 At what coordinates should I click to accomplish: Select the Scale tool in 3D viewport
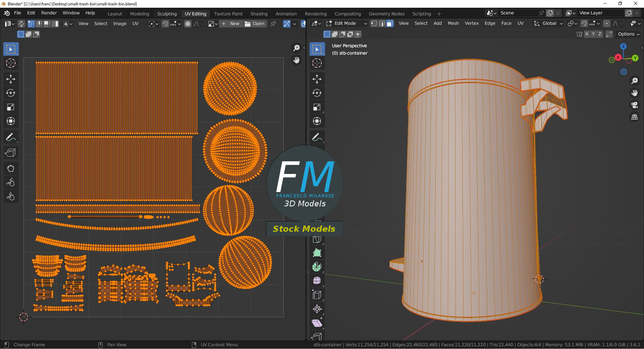[317, 107]
